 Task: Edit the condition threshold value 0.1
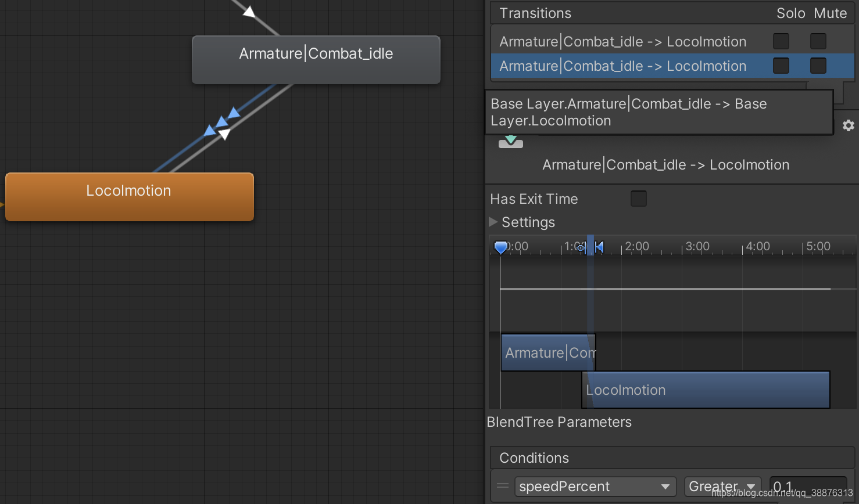pyautogui.click(x=808, y=487)
